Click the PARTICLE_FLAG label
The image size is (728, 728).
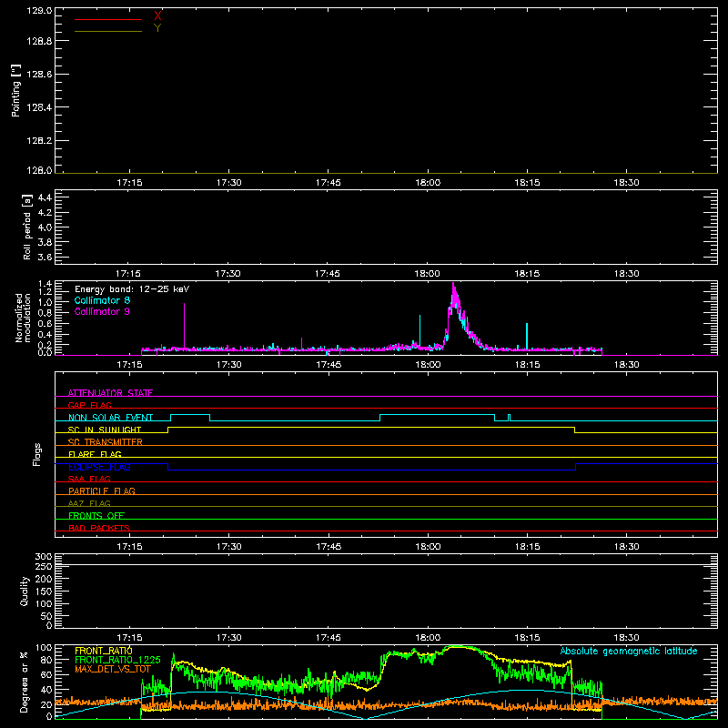click(x=102, y=490)
